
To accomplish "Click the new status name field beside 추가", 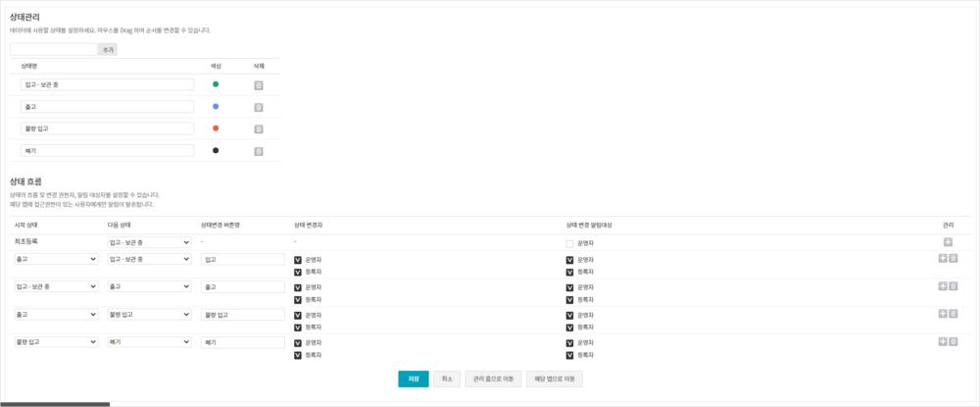I will point(54,49).
